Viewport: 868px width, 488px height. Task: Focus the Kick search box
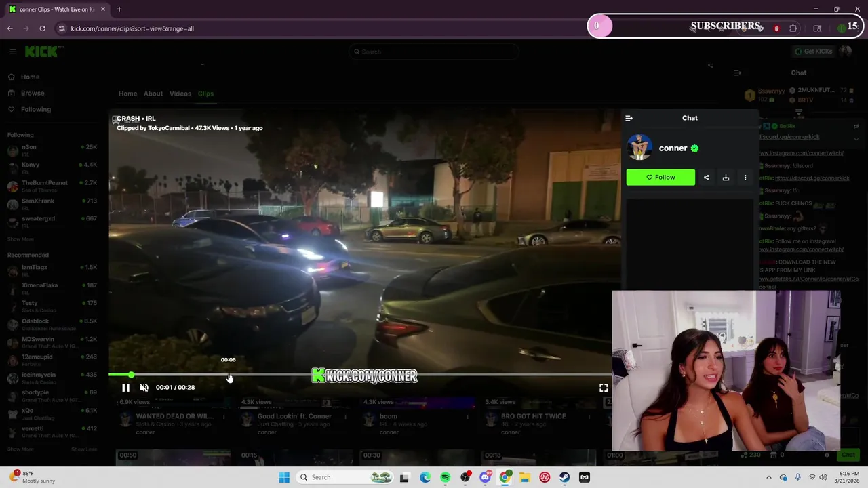click(x=434, y=52)
